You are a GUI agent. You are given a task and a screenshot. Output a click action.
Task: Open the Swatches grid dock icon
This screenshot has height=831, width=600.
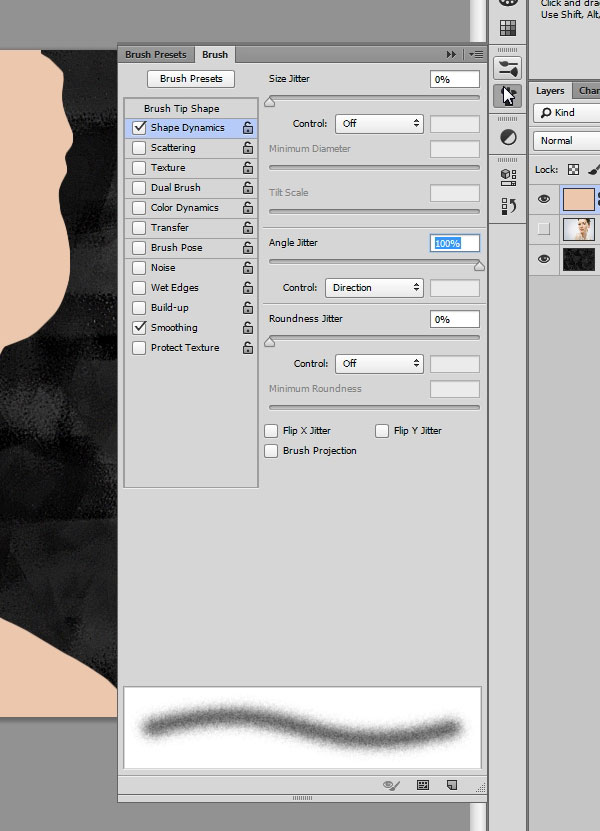click(508, 28)
